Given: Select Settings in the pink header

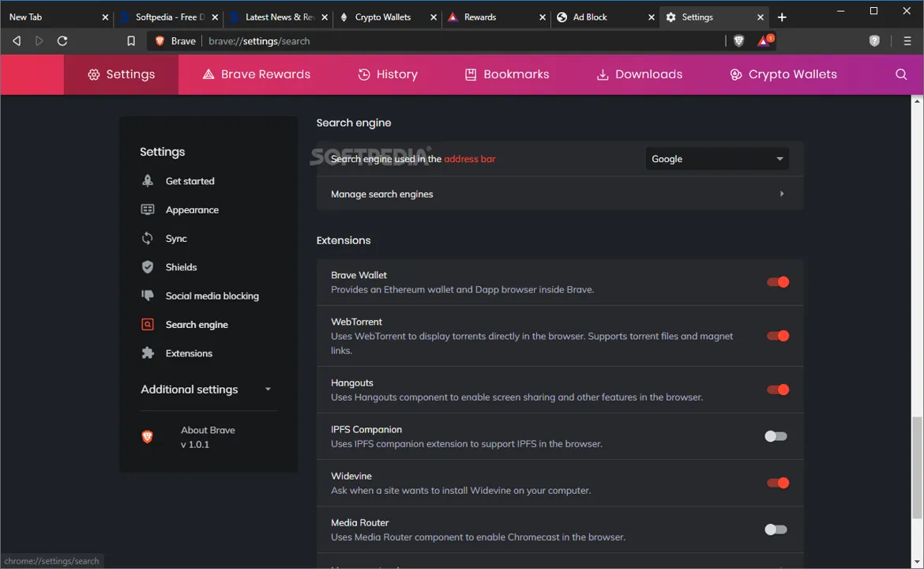Looking at the screenshot, I should click(122, 74).
